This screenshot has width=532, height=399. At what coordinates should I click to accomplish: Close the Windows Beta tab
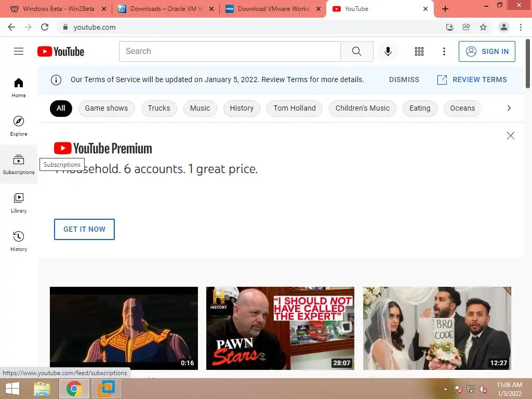click(x=104, y=9)
